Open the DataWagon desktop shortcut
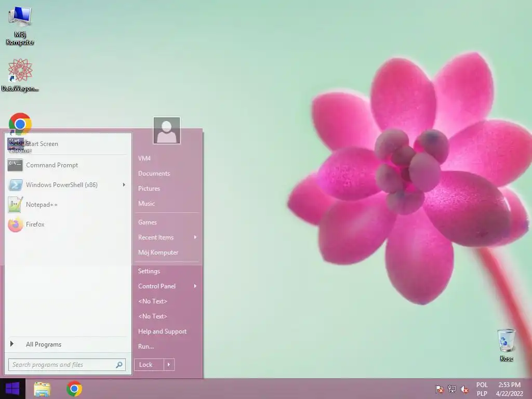 20,75
